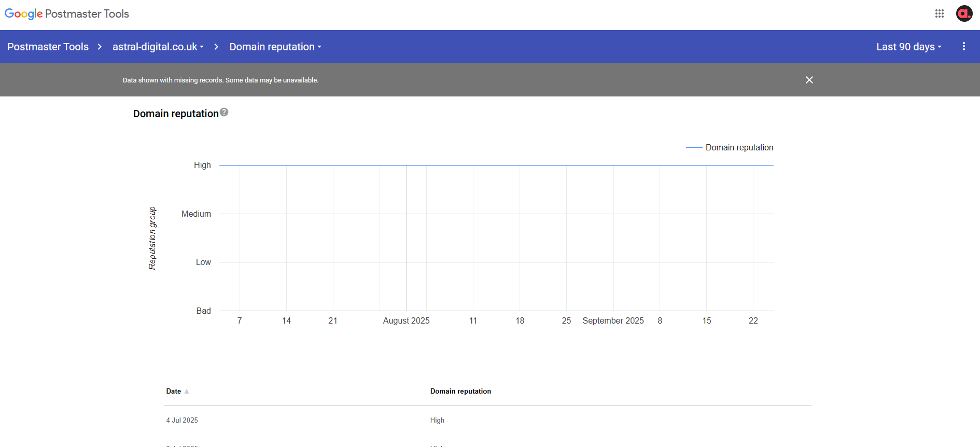The width and height of the screenshot is (980, 447).
Task: Click the Medium reputation axis label
Action: pos(196,214)
